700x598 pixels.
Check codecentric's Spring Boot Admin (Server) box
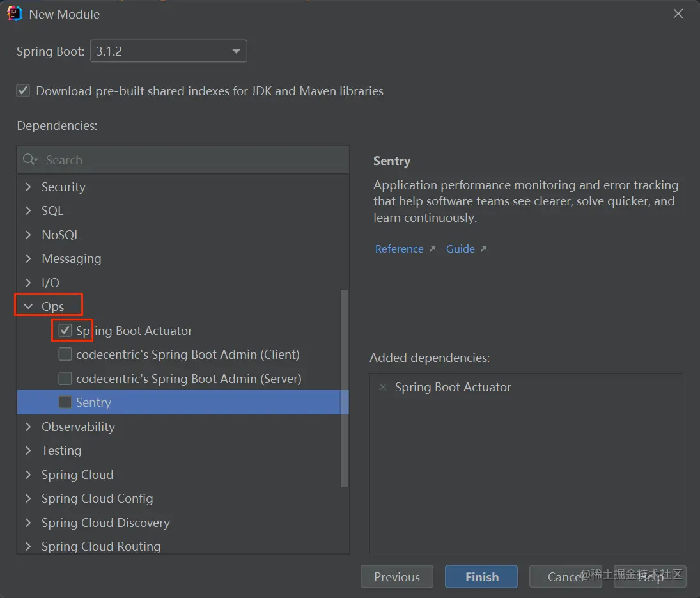pos(65,378)
